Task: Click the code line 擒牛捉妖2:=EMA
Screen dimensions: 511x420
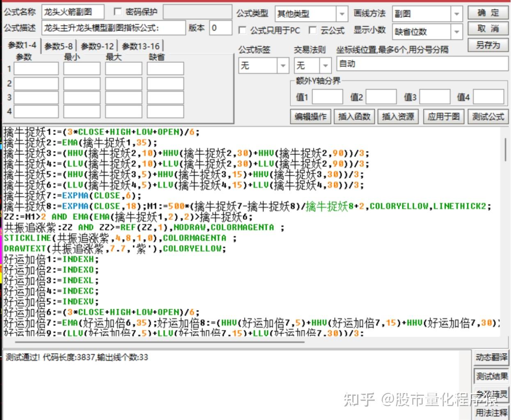Action: point(80,143)
